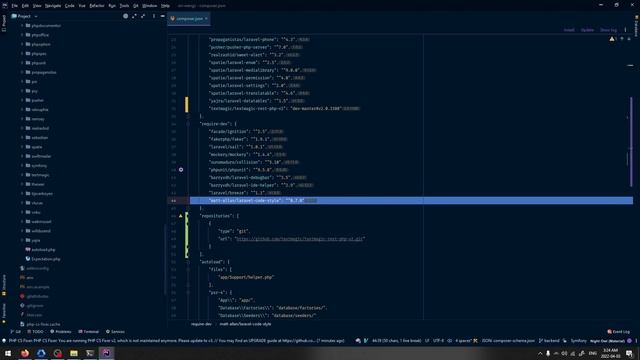Expand the yajra folder
This screenshot has width=640, height=360.
(22, 240)
